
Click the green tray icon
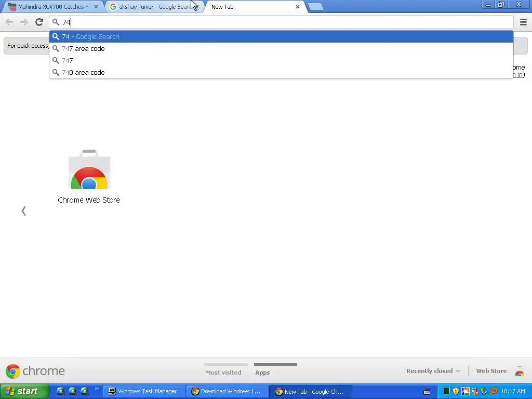pyautogui.click(x=446, y=391)
